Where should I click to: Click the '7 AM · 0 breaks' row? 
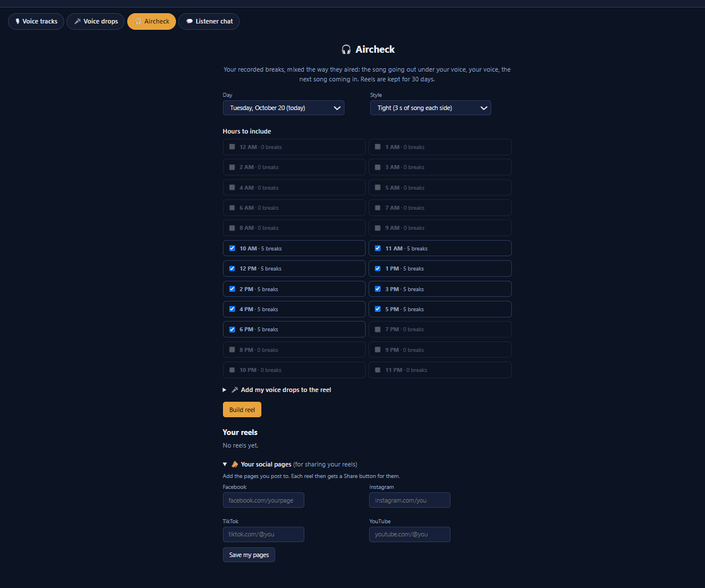click(440, 207)
